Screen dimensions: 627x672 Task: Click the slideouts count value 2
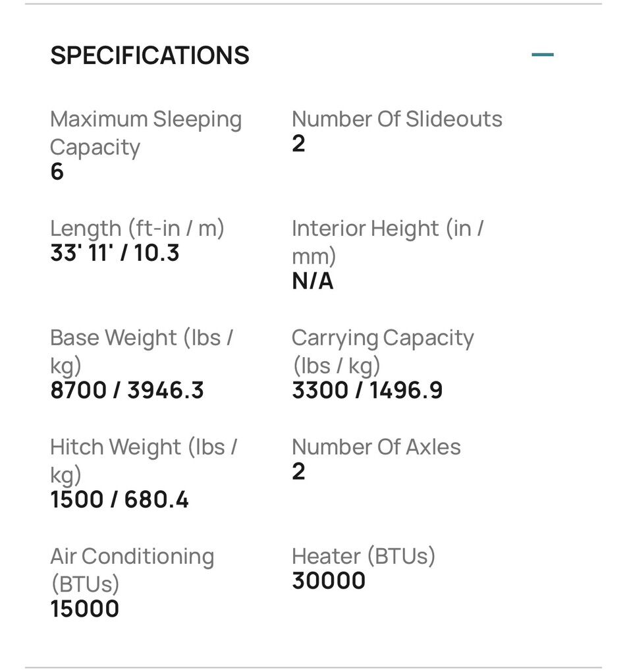[x=298, y=144]
